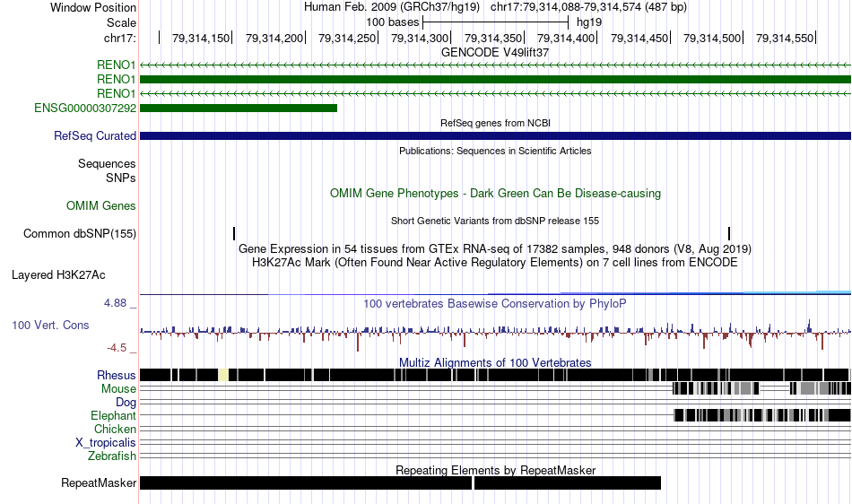Click the H3K27Ac Mark ENCODE track title
852x504 pixels.
tap(495, 263)
